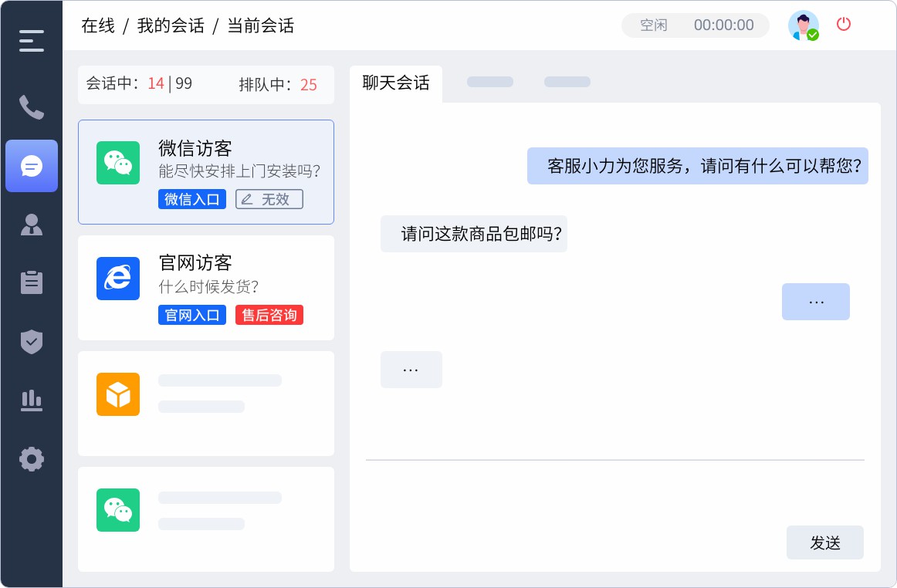Image resolution: width=897 pixels, height=588 pixels.
Task: Click the red power logout icon
Action: point(844,24)
